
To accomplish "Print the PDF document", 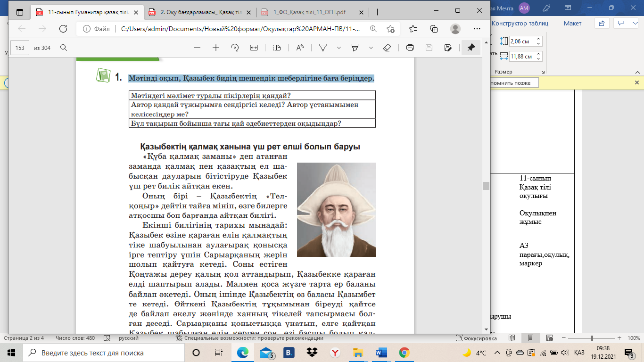I will [410, 48].
